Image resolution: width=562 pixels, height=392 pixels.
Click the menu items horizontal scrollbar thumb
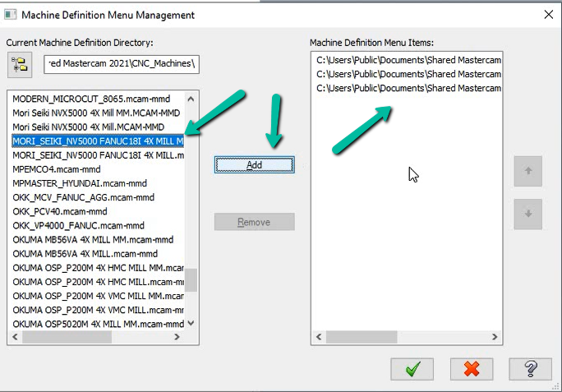click(x=362, y=337)
